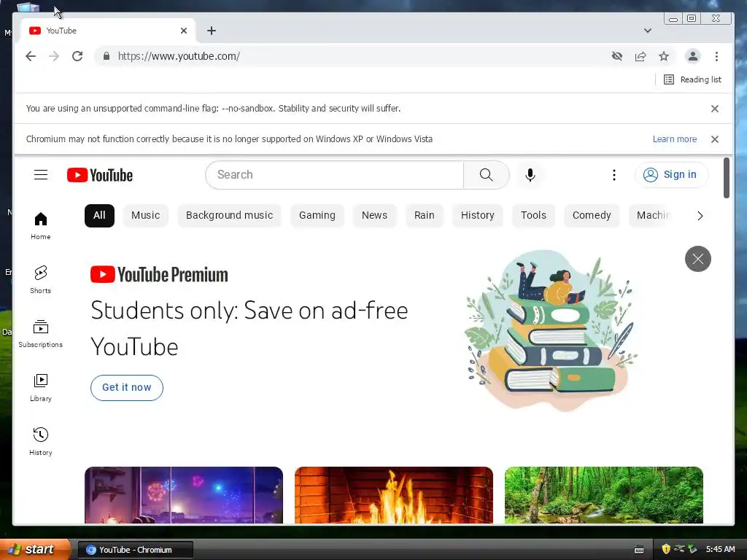Dismiss the no-sandbox warning bar
The image size is (747, 560).
[x=715, y=109]
